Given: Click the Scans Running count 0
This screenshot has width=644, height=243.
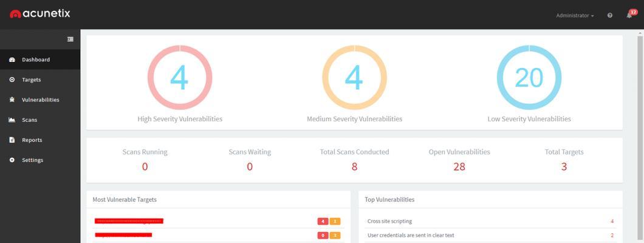Looking at the screenshot, I should coord(145,166).
